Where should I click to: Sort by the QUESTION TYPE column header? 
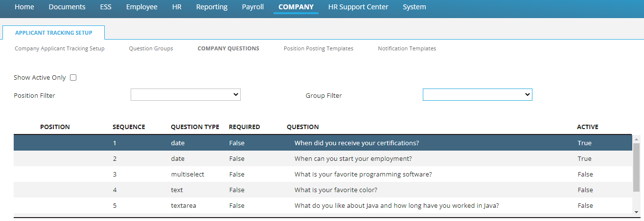(x=195, y=127)
